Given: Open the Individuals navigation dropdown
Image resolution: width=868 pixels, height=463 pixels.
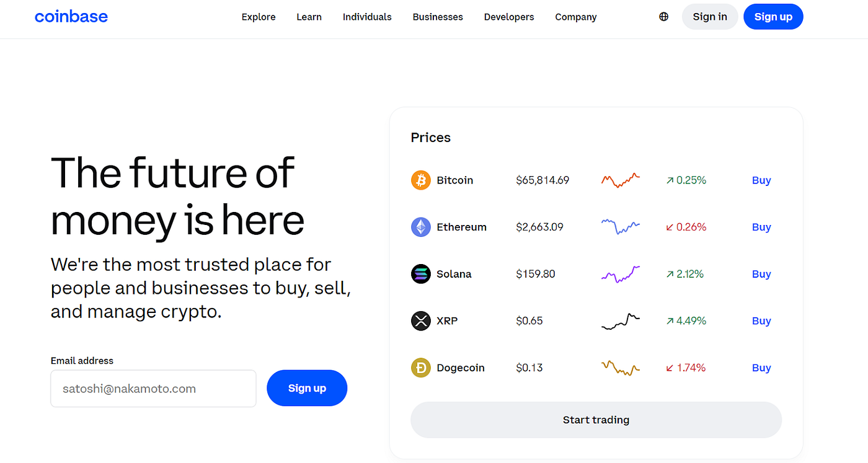Looking at the screenshot, I should [367, 17].
